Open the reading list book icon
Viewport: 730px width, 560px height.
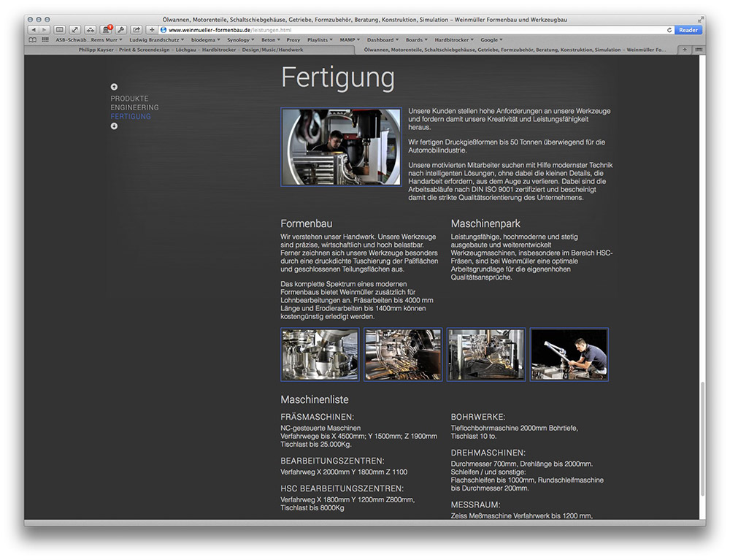[x=33, y=40]
